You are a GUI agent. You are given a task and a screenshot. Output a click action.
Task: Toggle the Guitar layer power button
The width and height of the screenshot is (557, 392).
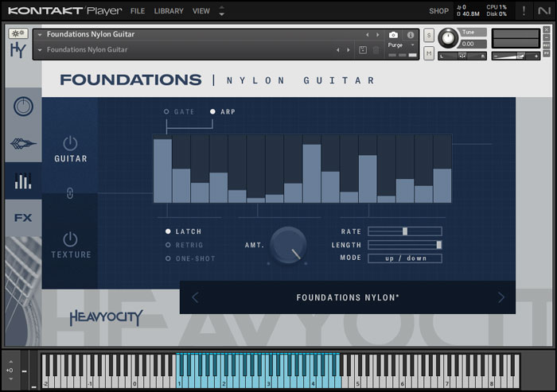[70, 143]
